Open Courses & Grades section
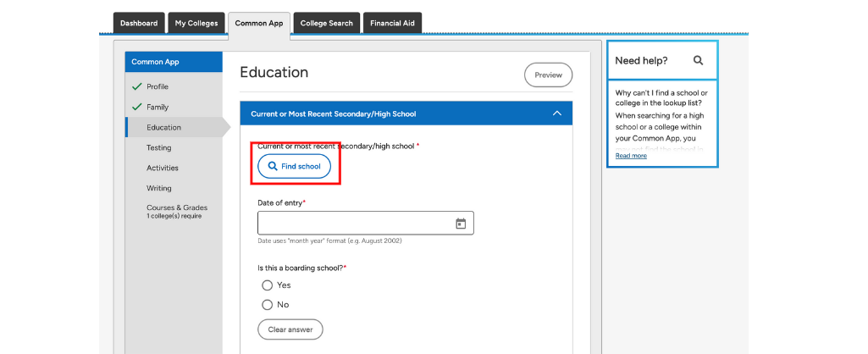 point(177,211)
